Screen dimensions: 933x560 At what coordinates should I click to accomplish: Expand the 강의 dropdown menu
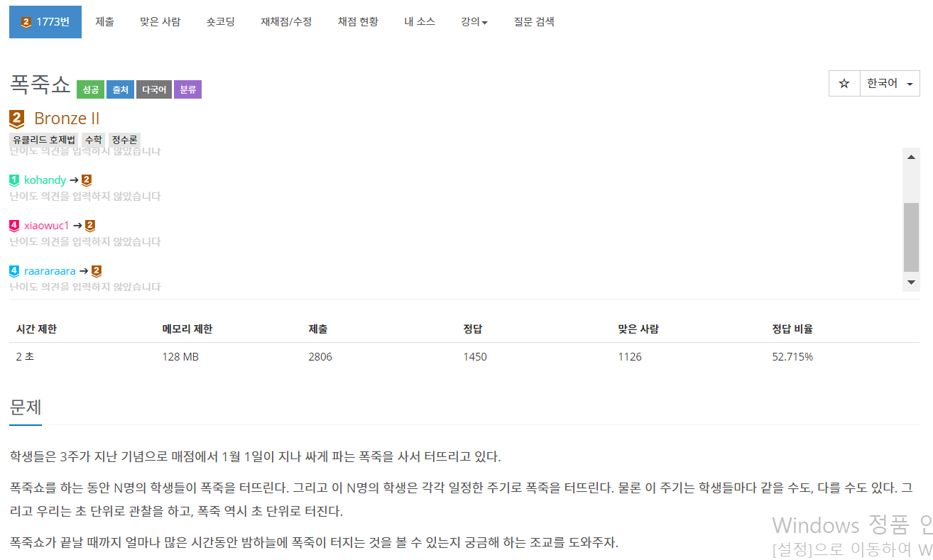(474, 22)
